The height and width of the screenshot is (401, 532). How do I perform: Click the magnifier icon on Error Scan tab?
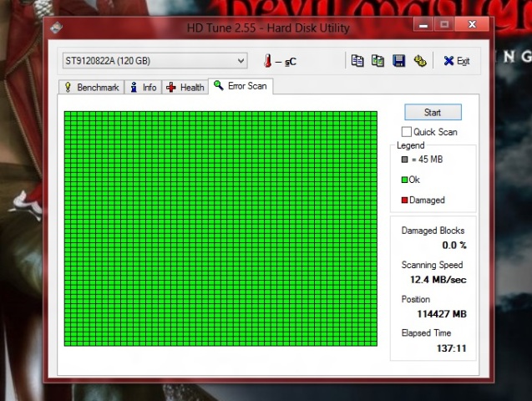219,86
